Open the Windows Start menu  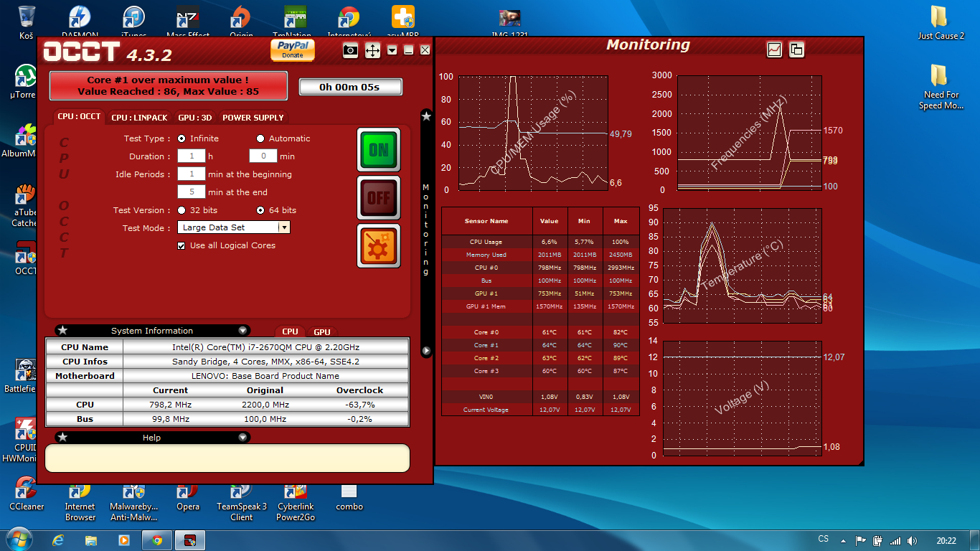18,540
